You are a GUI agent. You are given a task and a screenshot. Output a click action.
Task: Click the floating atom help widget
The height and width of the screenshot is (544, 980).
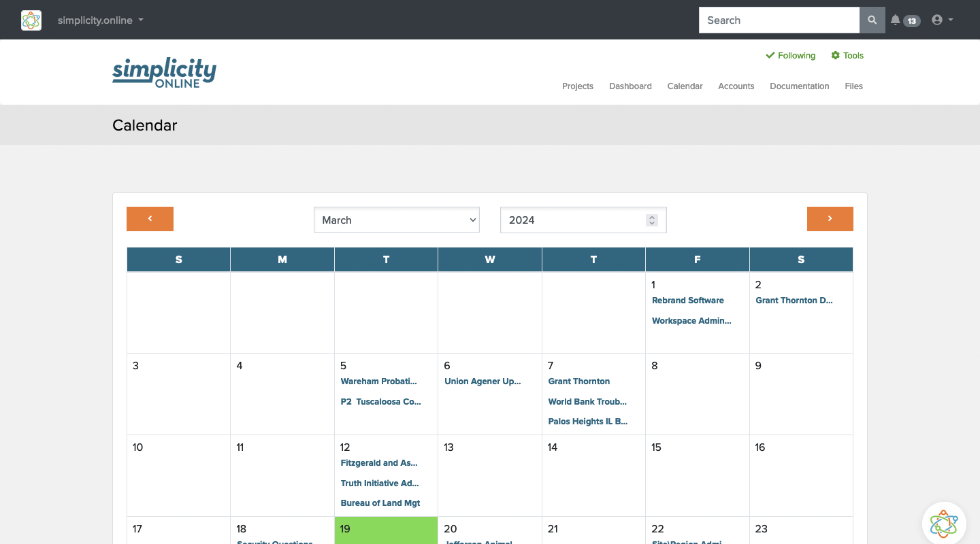pyautogui.click(x=944, y=524)
